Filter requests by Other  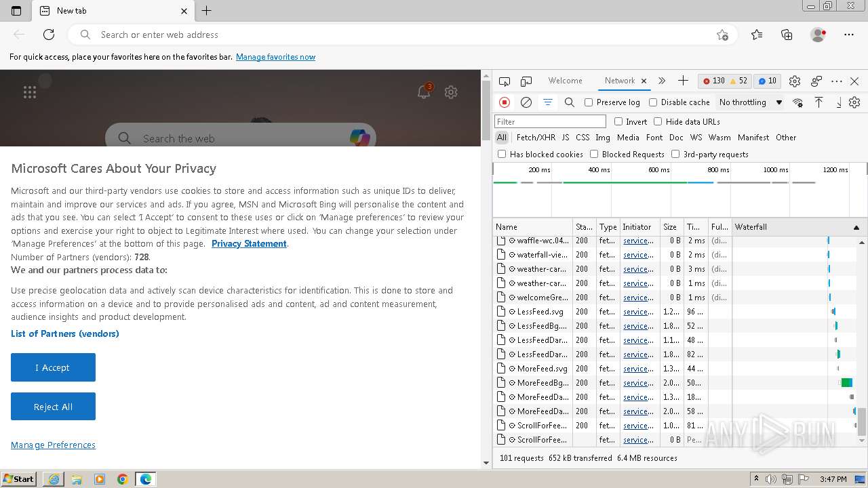click(x=786, y=138)
